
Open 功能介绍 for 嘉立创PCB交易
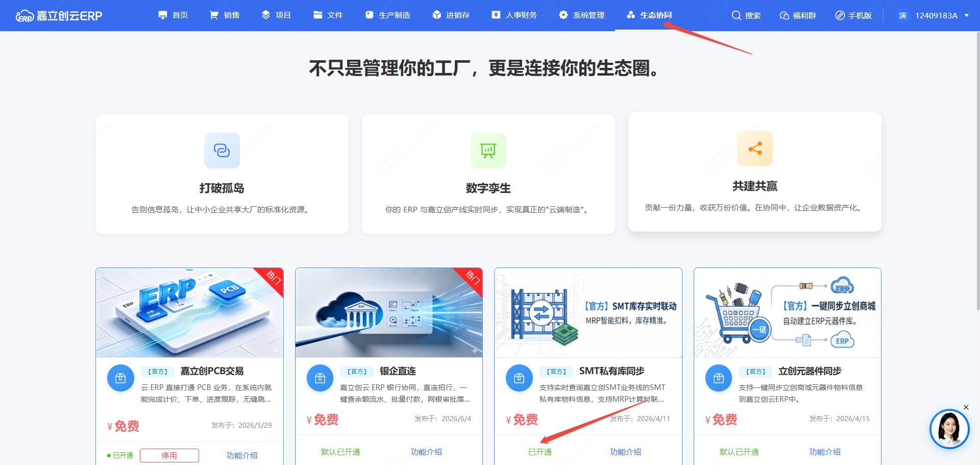pos(242,455)
